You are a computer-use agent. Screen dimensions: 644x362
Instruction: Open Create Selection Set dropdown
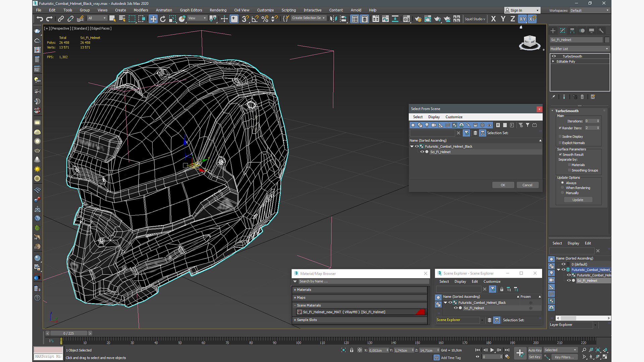pos(308,18)
